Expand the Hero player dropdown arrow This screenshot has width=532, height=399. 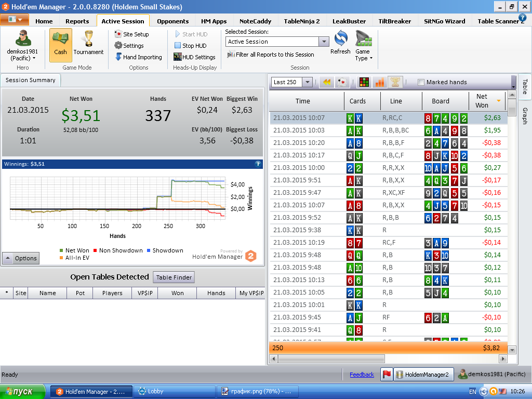coord(34,58)
